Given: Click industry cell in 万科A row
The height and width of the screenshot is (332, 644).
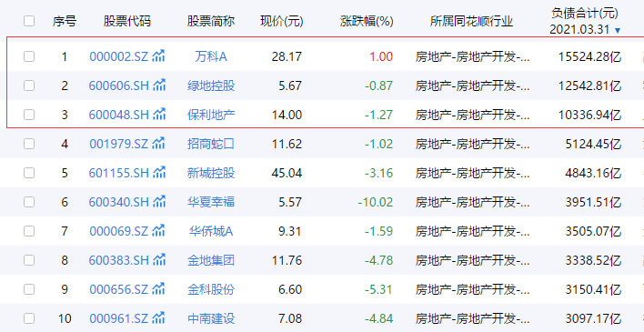Looking at the screenshot, I should (x=472, y=56).
